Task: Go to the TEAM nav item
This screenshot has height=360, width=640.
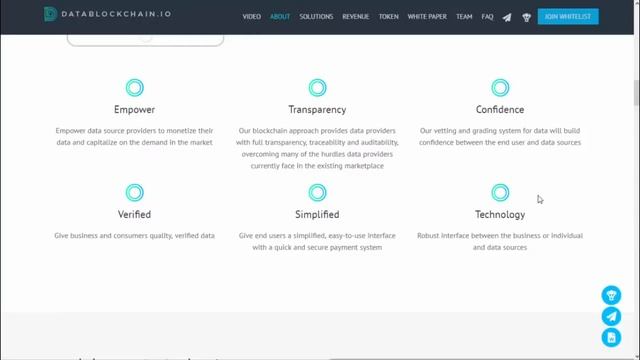Action: pyautogui.click(x=464, y=17)
